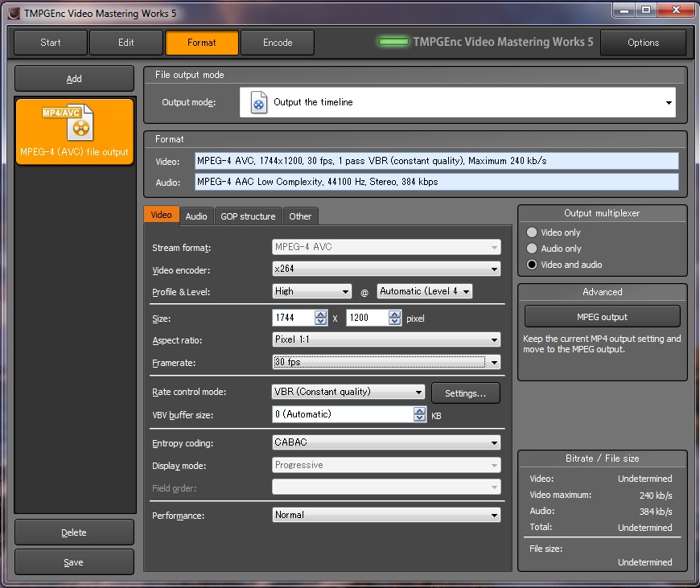Switch to the Start stage

click(51, 43)
